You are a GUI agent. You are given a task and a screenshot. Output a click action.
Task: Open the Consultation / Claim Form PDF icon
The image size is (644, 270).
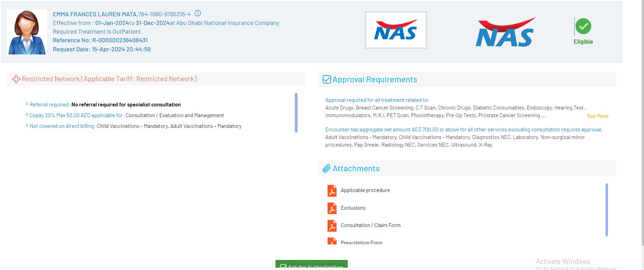[x=332, y=226]
